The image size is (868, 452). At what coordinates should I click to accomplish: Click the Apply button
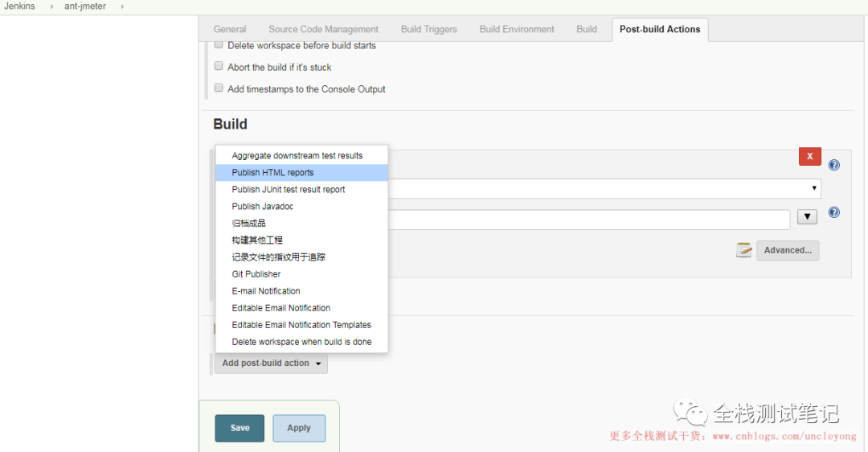(x=299, y=428)
